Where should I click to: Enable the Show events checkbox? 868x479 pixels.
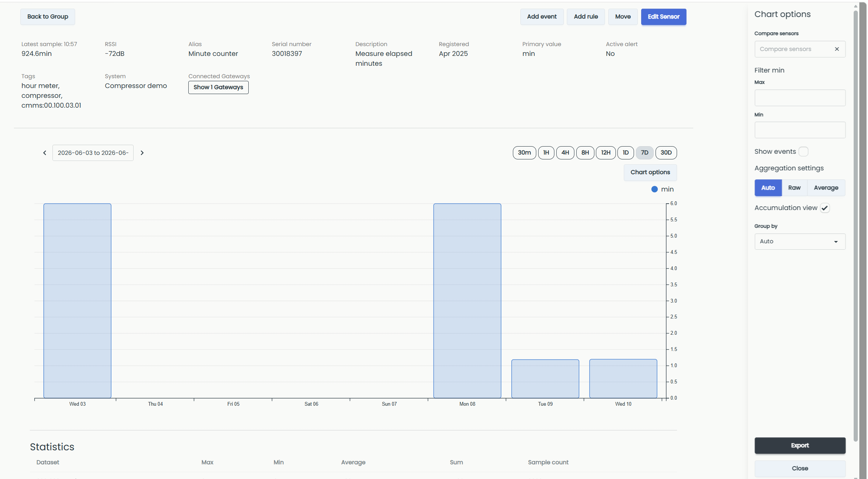[803, 151]
